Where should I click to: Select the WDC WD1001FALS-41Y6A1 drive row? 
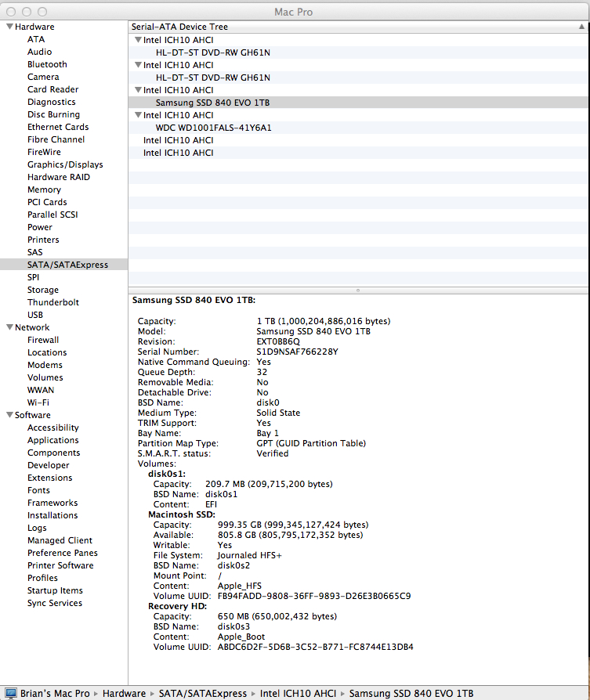coord(358,127)
